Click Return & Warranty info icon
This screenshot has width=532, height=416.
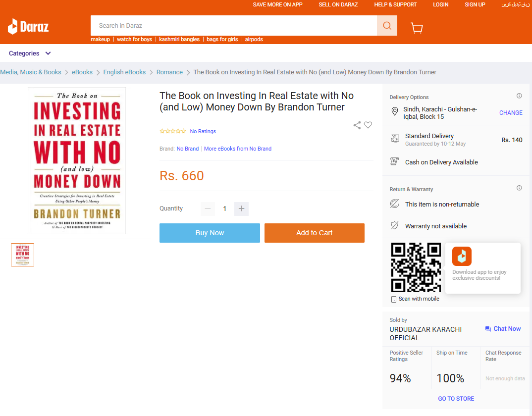(x=519, y=188)
